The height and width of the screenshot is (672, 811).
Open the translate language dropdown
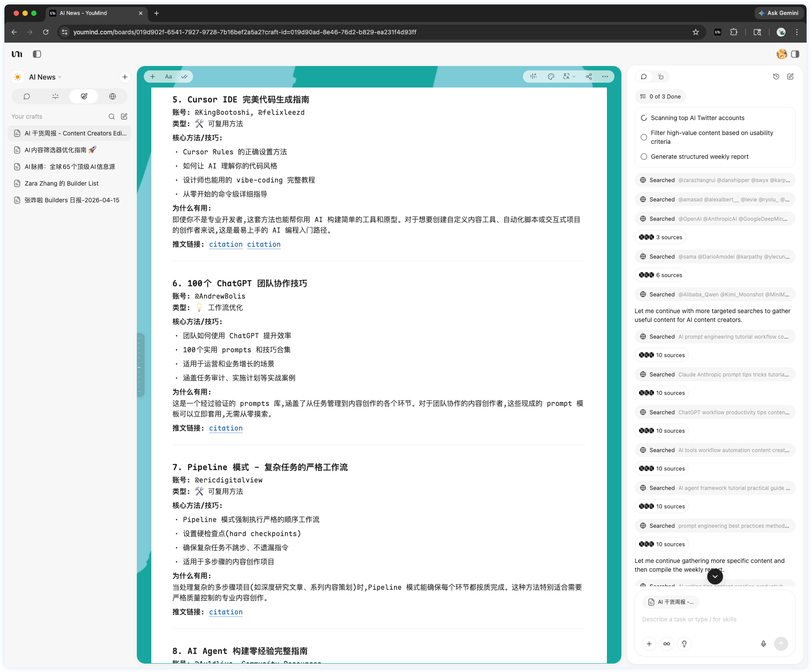(569, 77)
